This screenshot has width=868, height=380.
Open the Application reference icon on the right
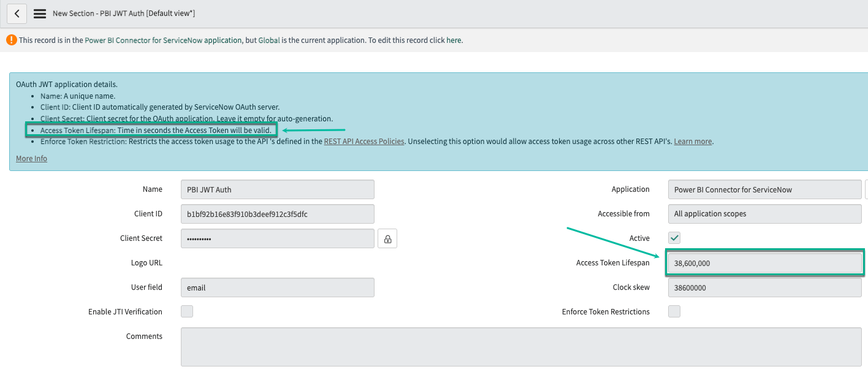[866, 189]
